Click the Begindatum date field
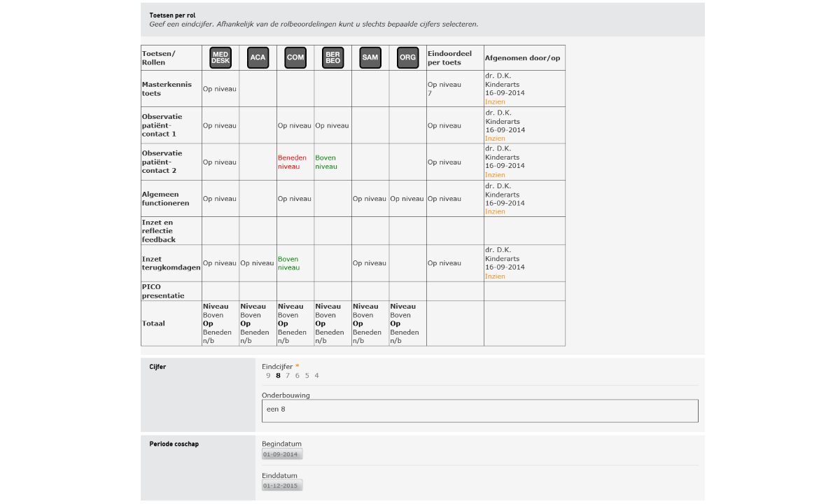 282,454
